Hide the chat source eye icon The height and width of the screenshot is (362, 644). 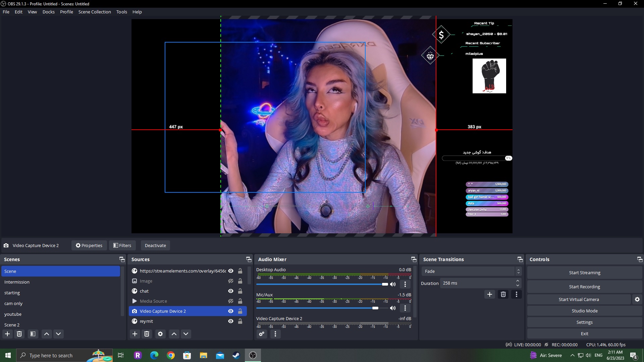[x=231, y=291]
